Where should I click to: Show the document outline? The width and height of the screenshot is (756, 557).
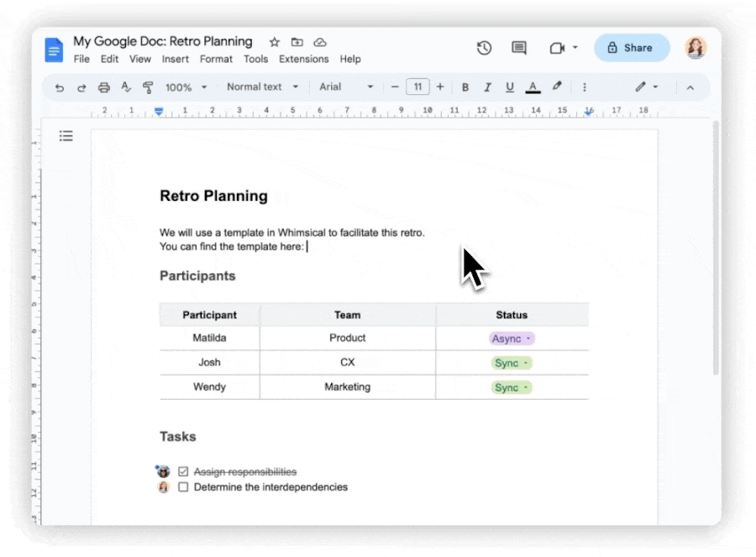[x=66, y=136]
